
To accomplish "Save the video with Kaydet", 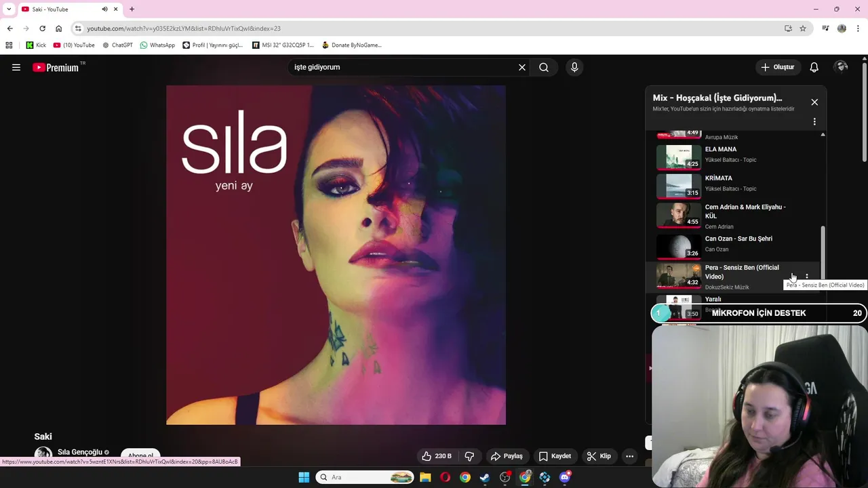I will pos(555,456).
